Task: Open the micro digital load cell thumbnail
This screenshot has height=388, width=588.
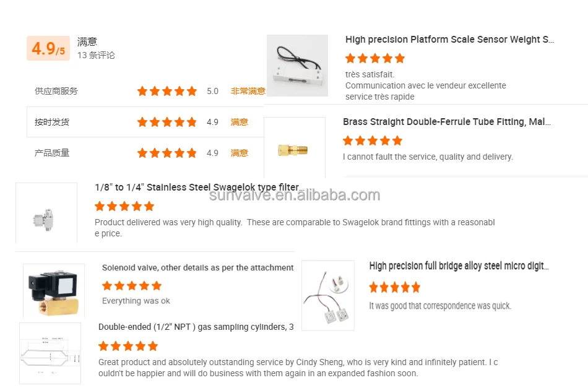Action: (328, 295)
